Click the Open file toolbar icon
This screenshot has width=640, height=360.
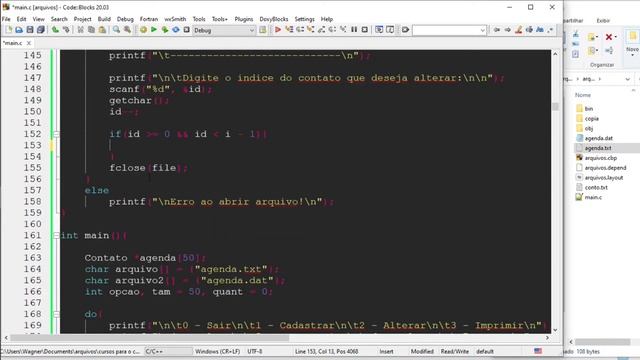pos(19,30)
